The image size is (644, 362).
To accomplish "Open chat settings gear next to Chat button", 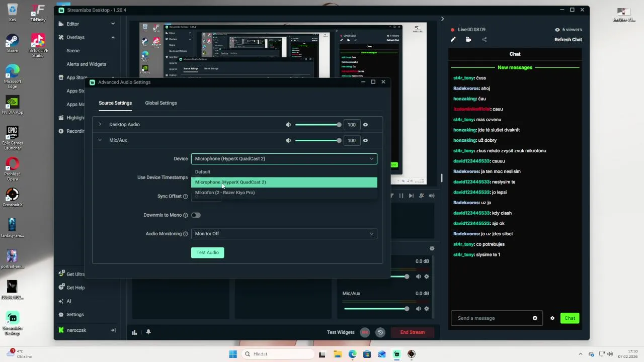I will tap(552, 318).
